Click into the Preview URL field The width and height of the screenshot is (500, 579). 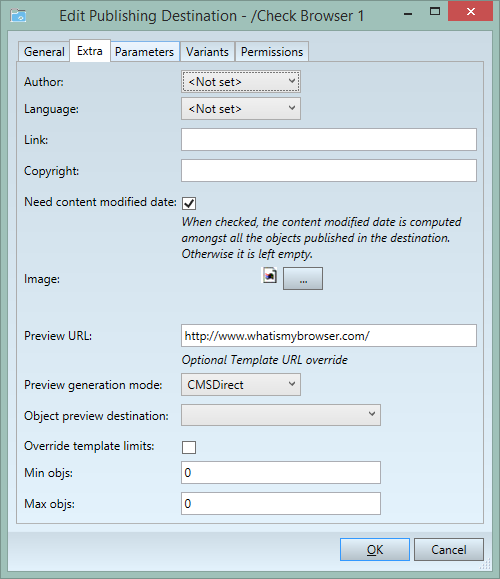click(329, 336)
